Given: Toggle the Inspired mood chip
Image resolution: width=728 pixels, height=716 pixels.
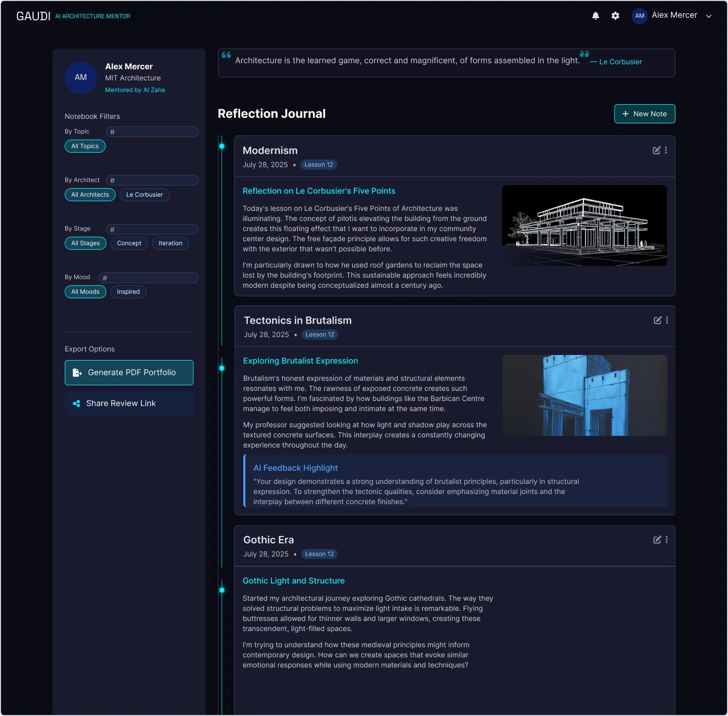Looking at the screenshot, I should pyautogui.click(x=128, y=292).
